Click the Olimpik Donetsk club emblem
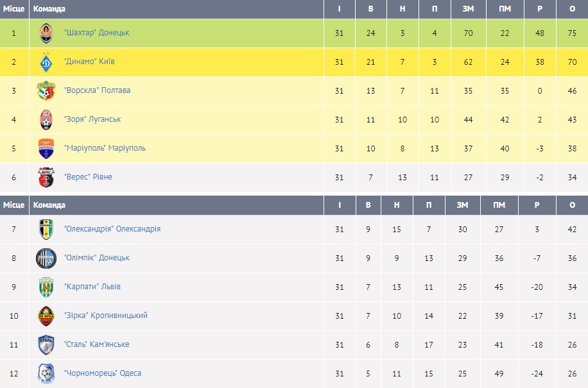The width and height of the screenshot is (588, 388). [46, 258]
